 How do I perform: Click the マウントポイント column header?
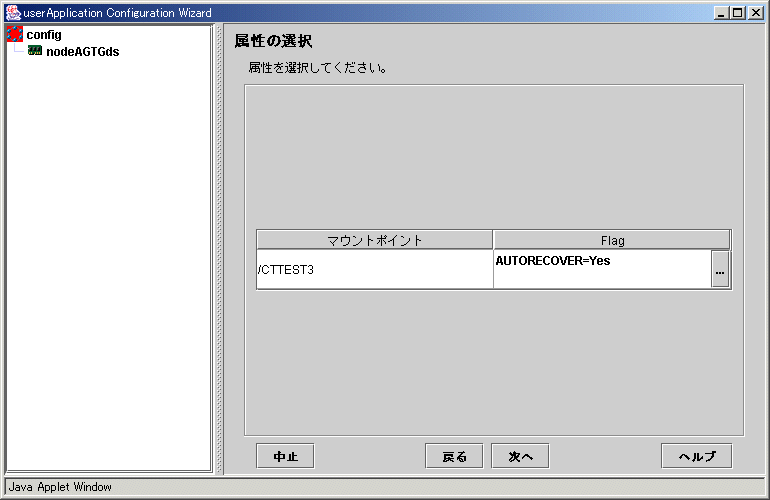pyautogui.click(x=375, y=240)
